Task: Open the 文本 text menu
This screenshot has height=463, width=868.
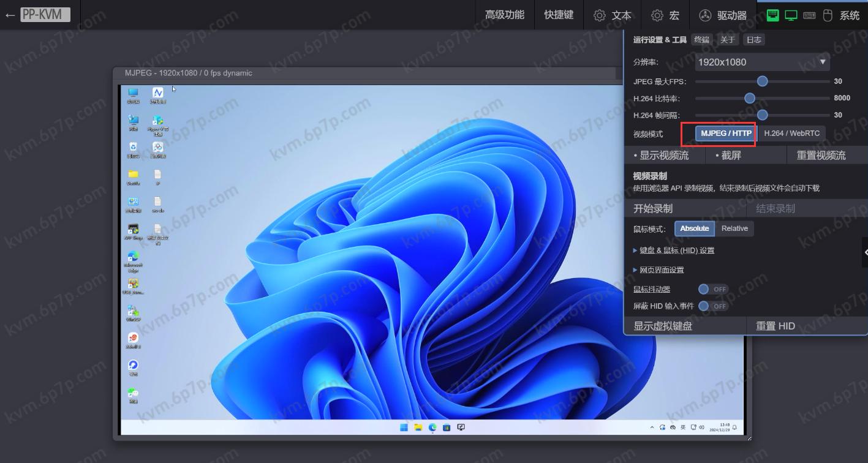Action: pos(612,15)
